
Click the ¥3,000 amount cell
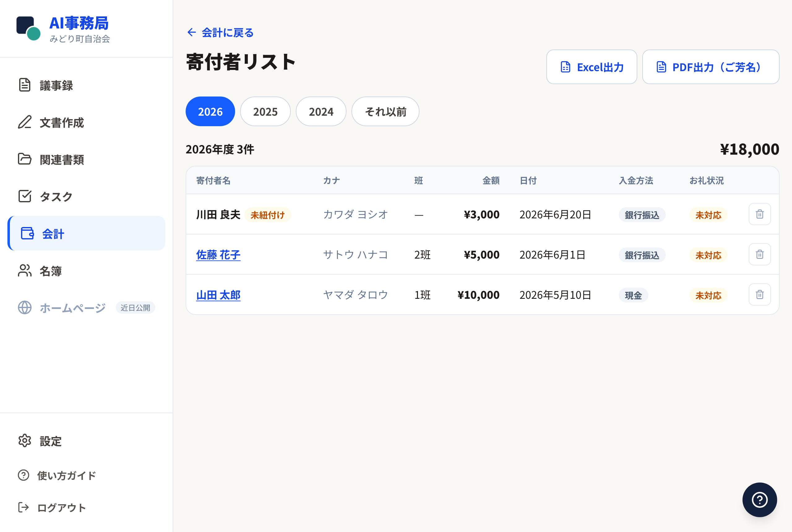pyautogui.click(x=481, y=214)
